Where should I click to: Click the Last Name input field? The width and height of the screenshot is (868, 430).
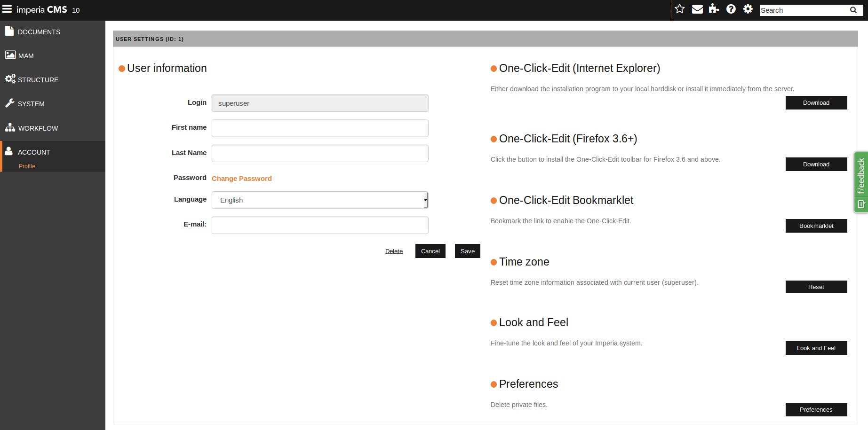[x=320, y=153]
